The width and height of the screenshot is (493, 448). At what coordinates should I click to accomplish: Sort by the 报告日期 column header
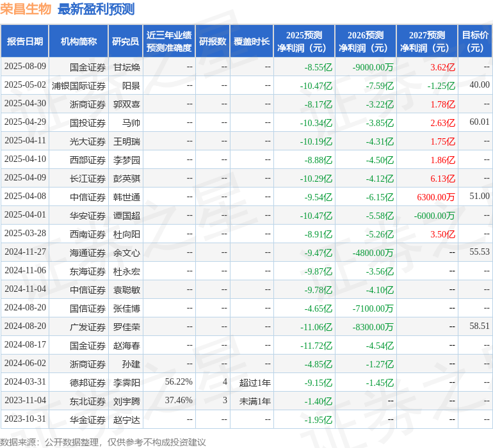[x=24, y=42]
